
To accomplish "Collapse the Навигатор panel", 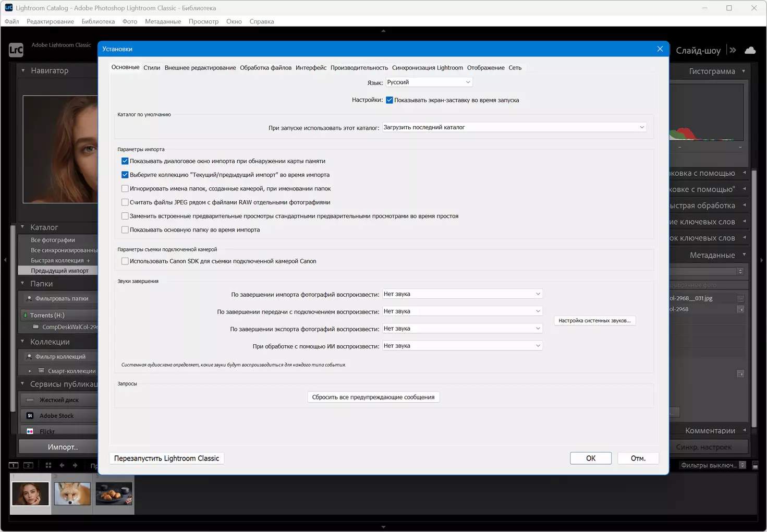I will click(23, 70).
